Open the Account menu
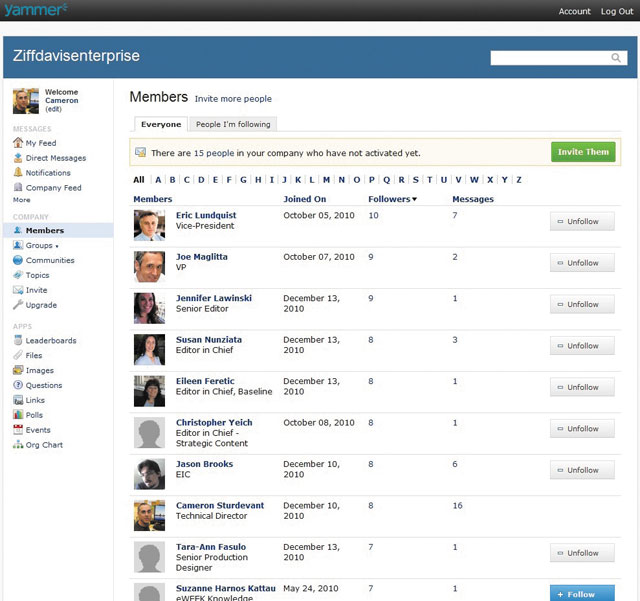The width and height of the screenshot is (640, 601). click(x=574, y=11)
